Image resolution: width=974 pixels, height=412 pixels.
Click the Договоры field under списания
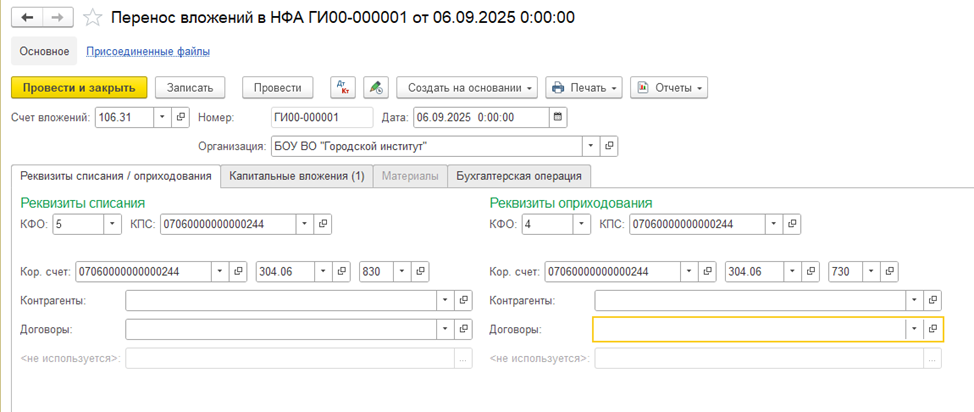(281, 329)
